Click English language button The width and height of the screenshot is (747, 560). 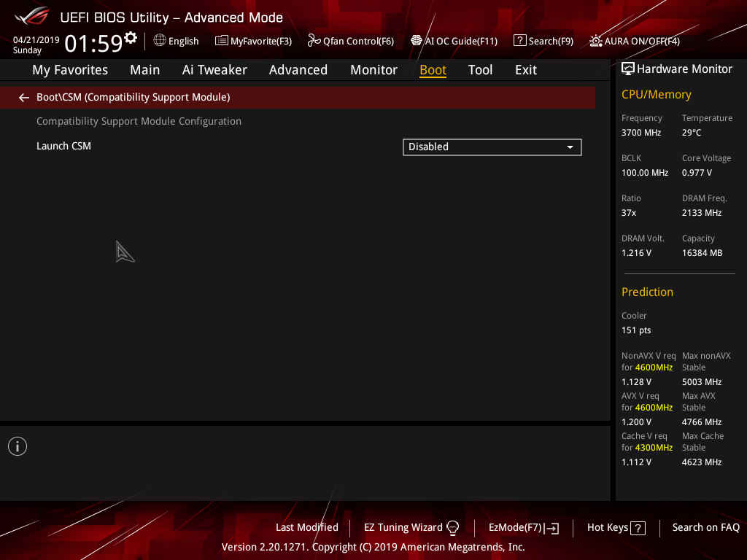click(x=183, y=41)
